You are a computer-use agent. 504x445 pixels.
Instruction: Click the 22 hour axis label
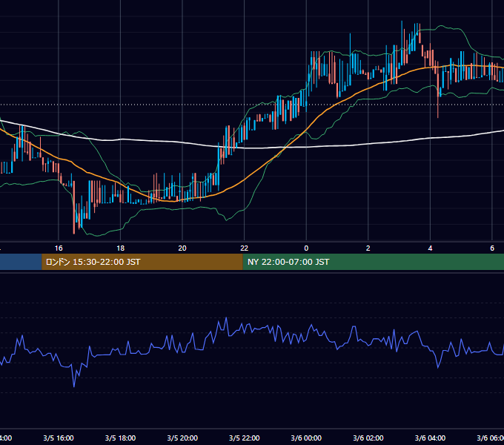245,248
